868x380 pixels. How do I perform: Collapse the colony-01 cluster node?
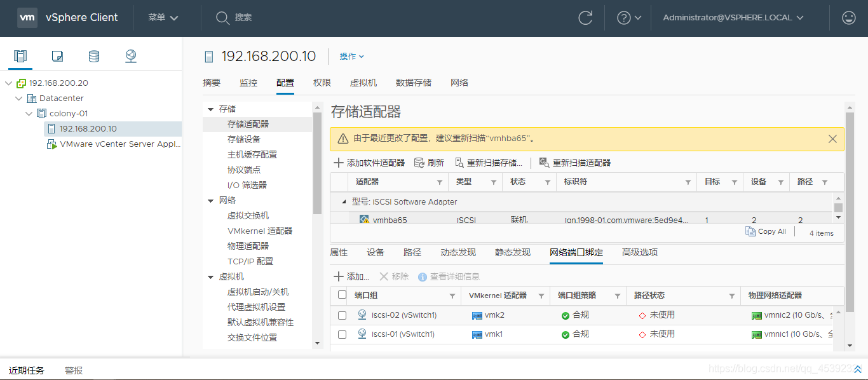(x=29, y=114)
